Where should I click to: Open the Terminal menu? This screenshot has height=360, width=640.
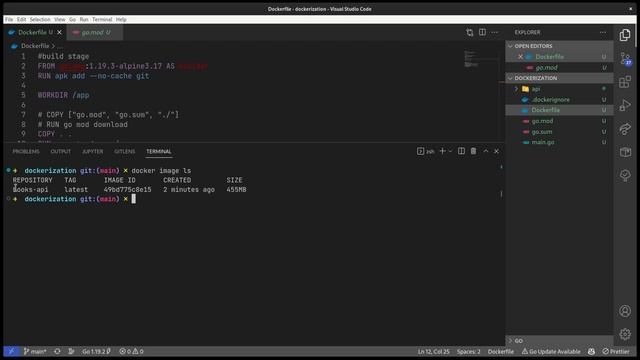(102, 19)
